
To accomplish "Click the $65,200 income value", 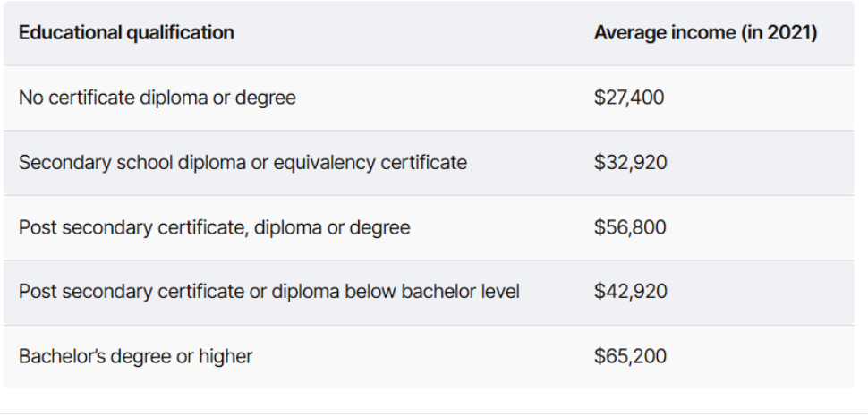I will 630,356.
